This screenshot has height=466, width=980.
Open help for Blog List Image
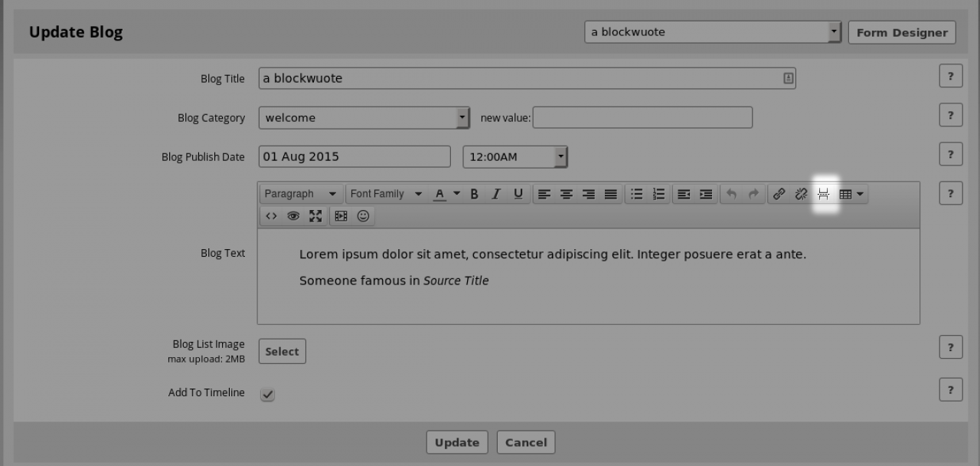[x=950, y=347]
